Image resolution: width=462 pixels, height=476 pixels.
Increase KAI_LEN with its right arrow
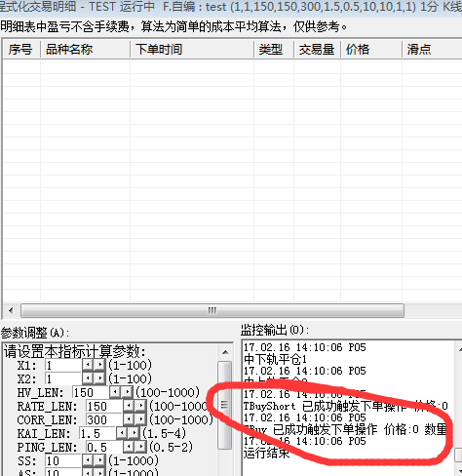134,433
